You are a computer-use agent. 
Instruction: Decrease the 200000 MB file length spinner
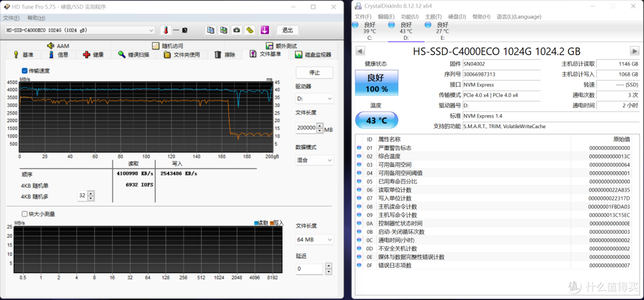[320, 131]
